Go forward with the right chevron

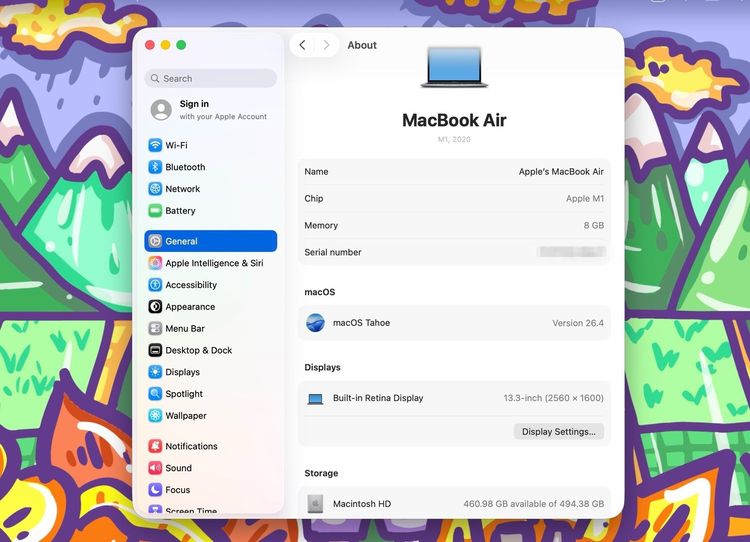(x=326, y=45)
